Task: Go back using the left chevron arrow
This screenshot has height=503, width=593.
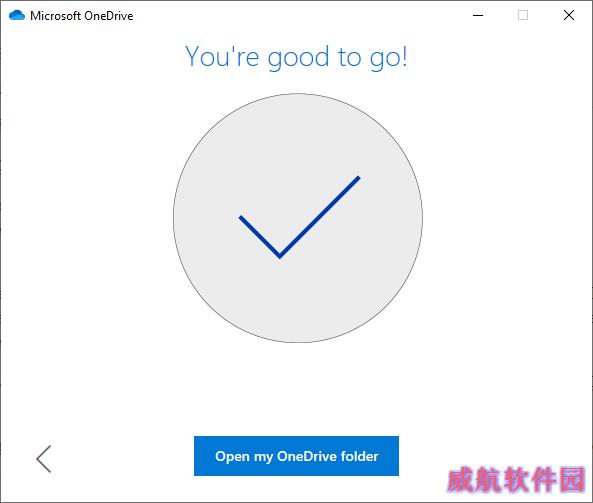Action: coord(44,459)
